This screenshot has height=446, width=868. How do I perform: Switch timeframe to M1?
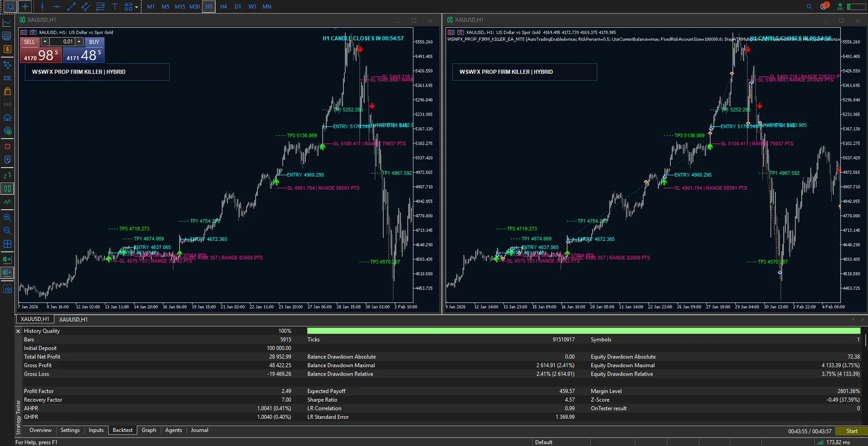point(151,7)
